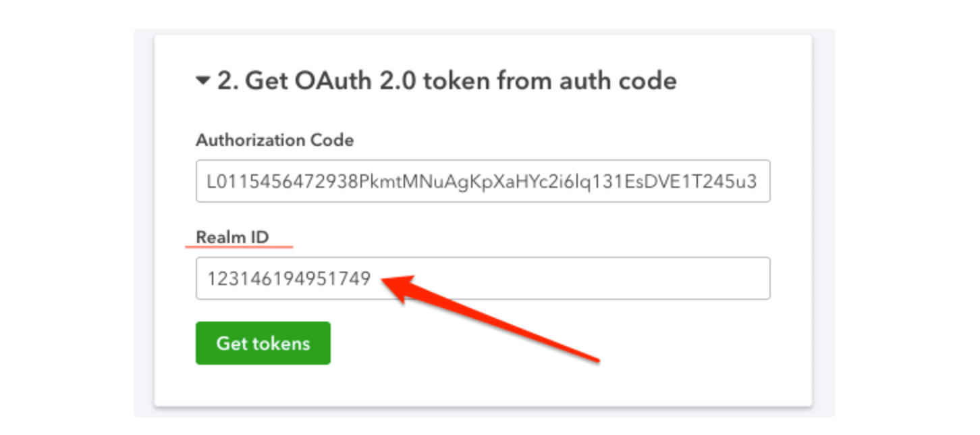Screen dimensions: 980x435
Task: Collapse section 2 using the disclosure triangle
Action: pyautogui.click(x=203, y=82)
